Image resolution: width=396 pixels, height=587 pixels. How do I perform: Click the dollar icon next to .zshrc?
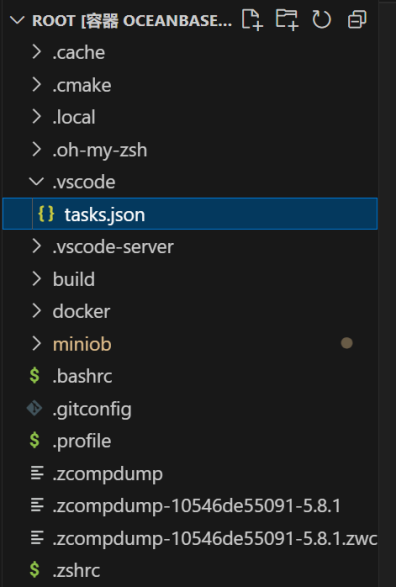[x=34, y=570]
